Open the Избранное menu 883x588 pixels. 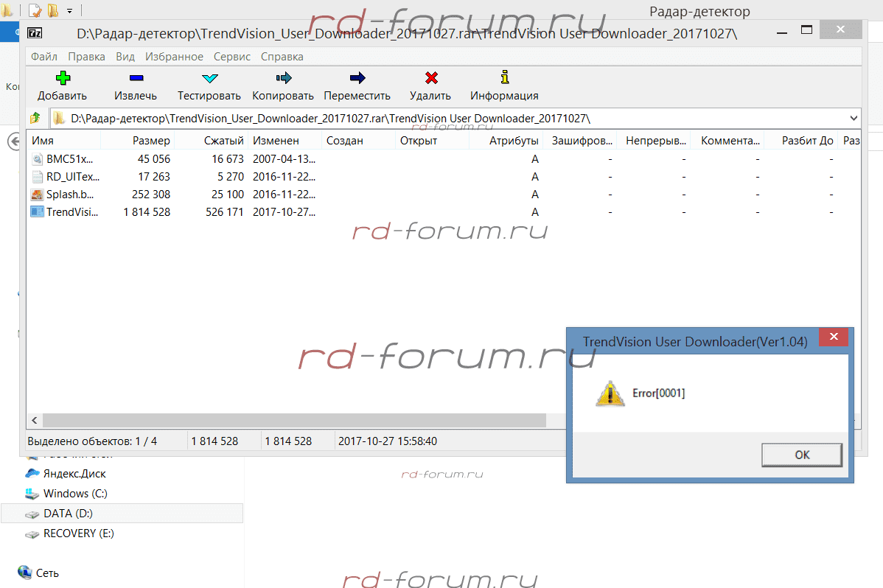(174, 56)
